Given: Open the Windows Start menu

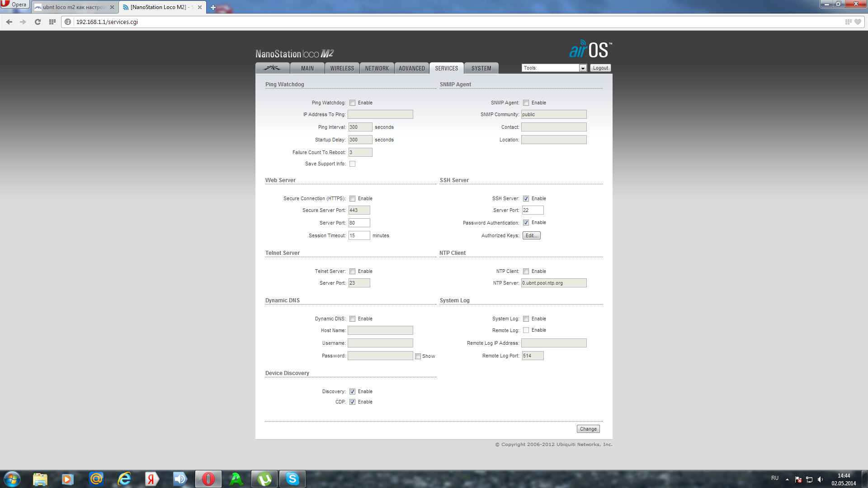Looking at the screenshot, I should 12,479.
